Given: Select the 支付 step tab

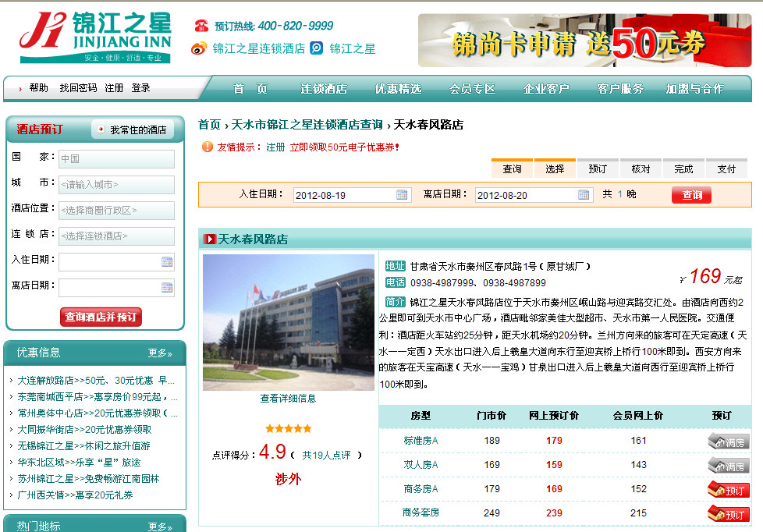Looking at the screenshot, I should point(726,168).
